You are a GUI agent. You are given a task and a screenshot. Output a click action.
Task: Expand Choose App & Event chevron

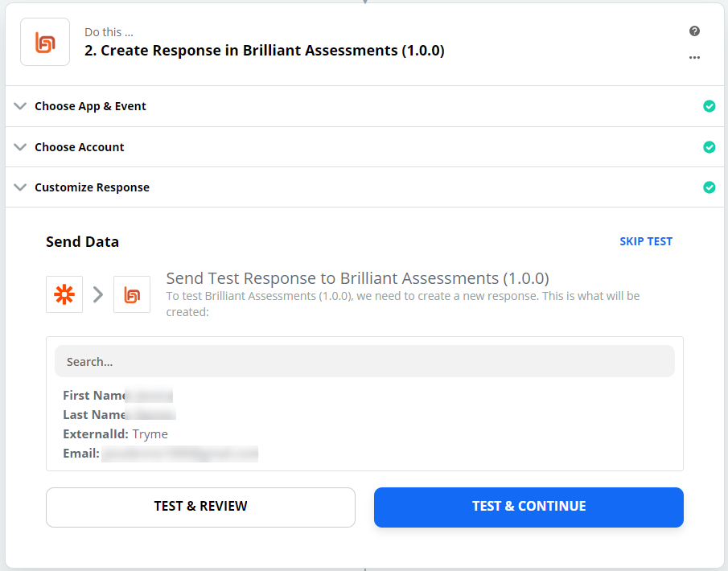pos(20,106)
